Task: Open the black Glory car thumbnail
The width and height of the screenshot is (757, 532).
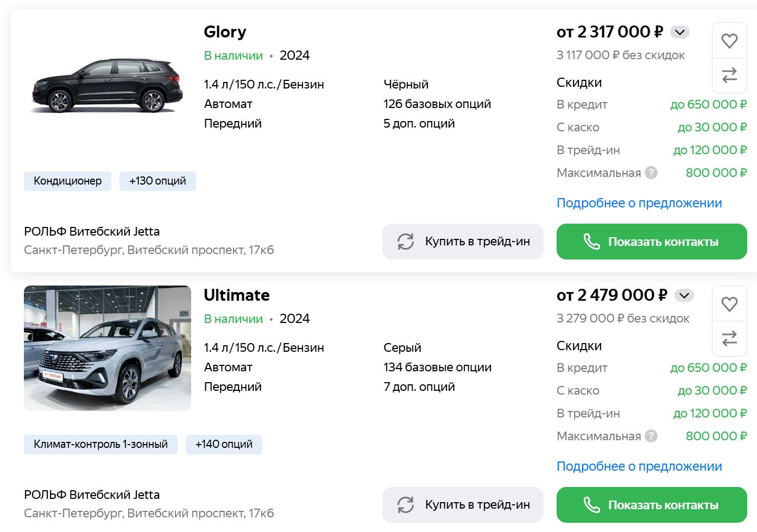Action: pos(108,85)
